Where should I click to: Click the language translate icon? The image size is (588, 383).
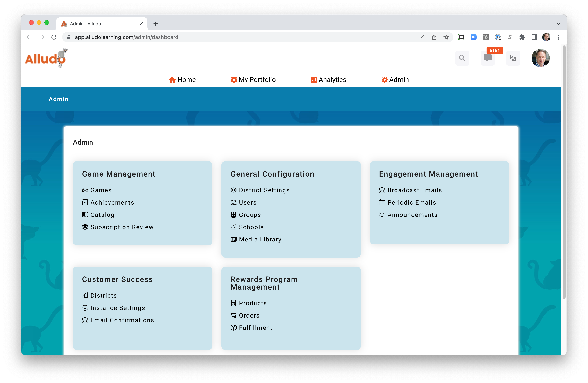tap(513, 58)
